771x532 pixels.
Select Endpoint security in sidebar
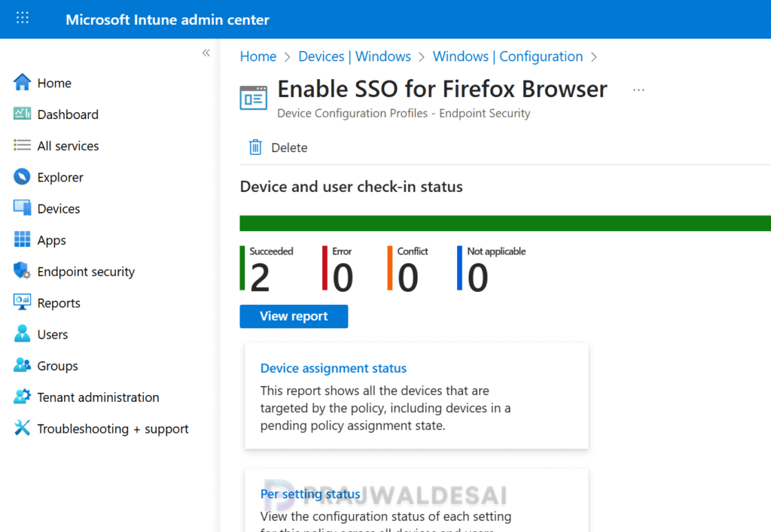(x=86, y=272)
